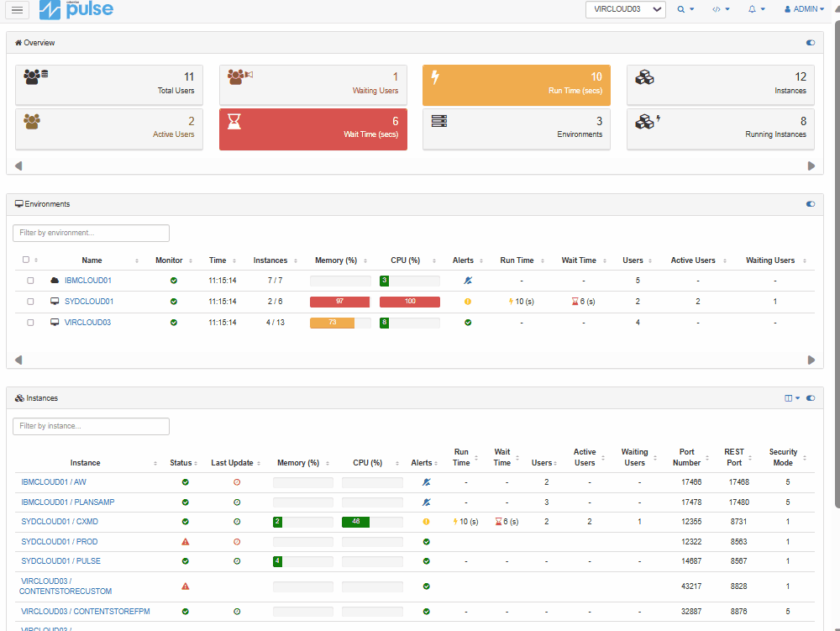Open the IBMCLOUD01 environment link

[87, 280]
